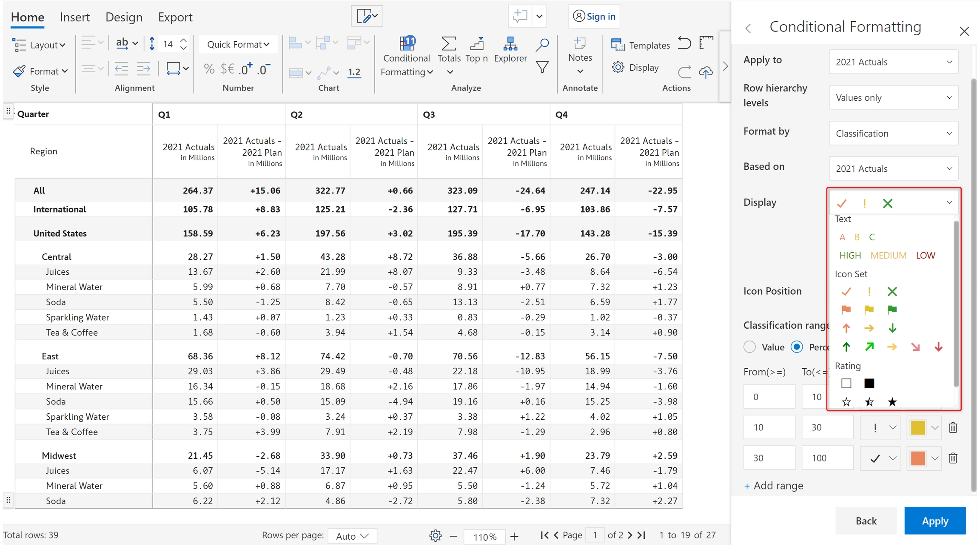Open the Export tab
Image resolution: width=980 pixels, height=549 pixels.
pyautogui.click(x=175, y=17)
